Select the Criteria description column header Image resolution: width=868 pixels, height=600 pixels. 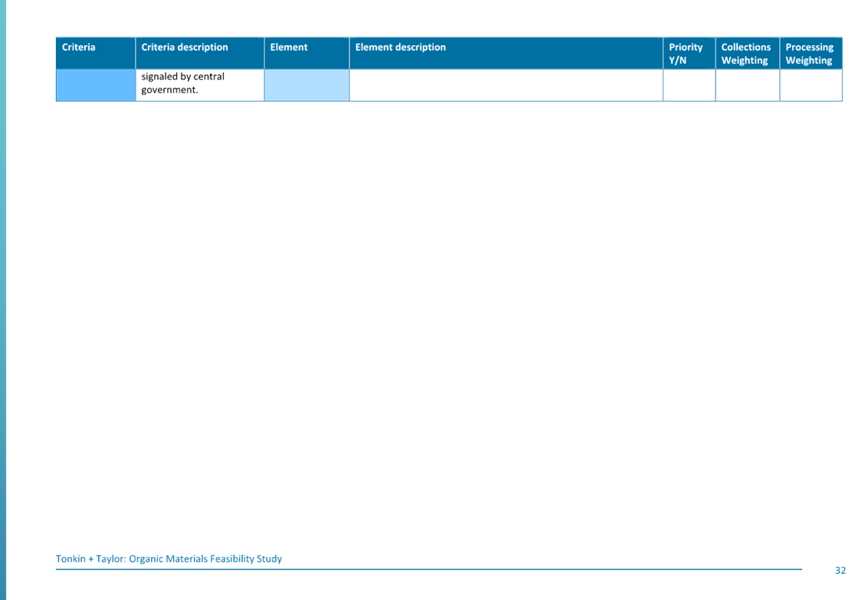(182, 47)
